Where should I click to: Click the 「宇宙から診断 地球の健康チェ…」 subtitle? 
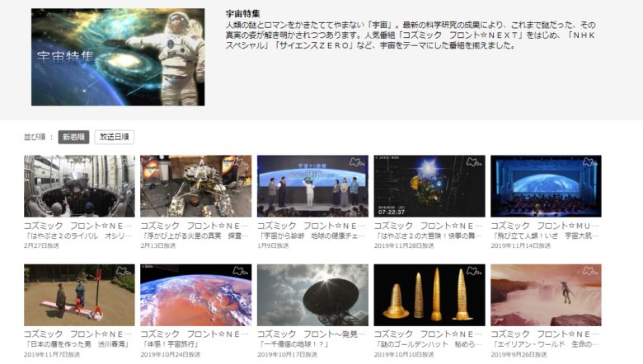coord(312,236)
